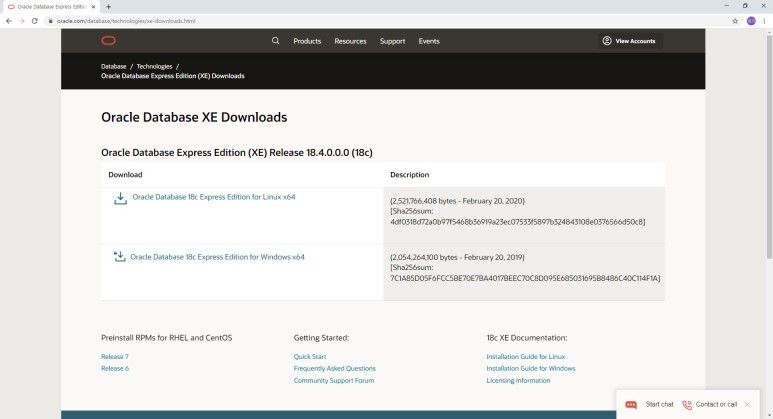The height and width of the screenshot is (419, 773).
Task: Click the Start chat text button
Action: coord(660,404)
